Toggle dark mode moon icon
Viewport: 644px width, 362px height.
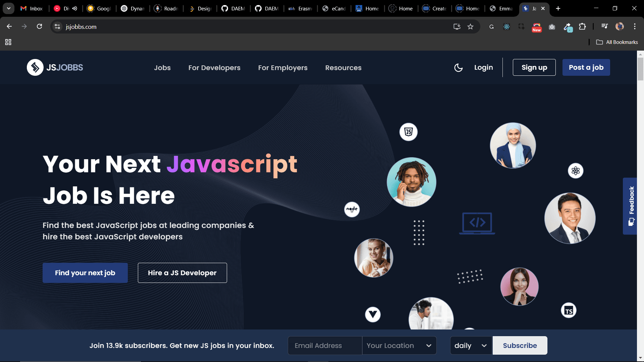point(458,68)
